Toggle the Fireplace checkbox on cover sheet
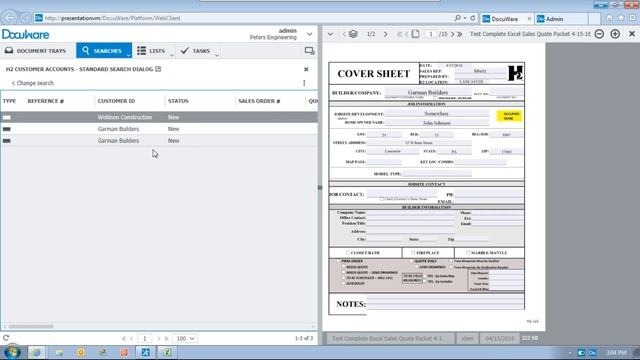Image resolution: width=640 pixels, height=360 pixels. [x=413, y=253]
